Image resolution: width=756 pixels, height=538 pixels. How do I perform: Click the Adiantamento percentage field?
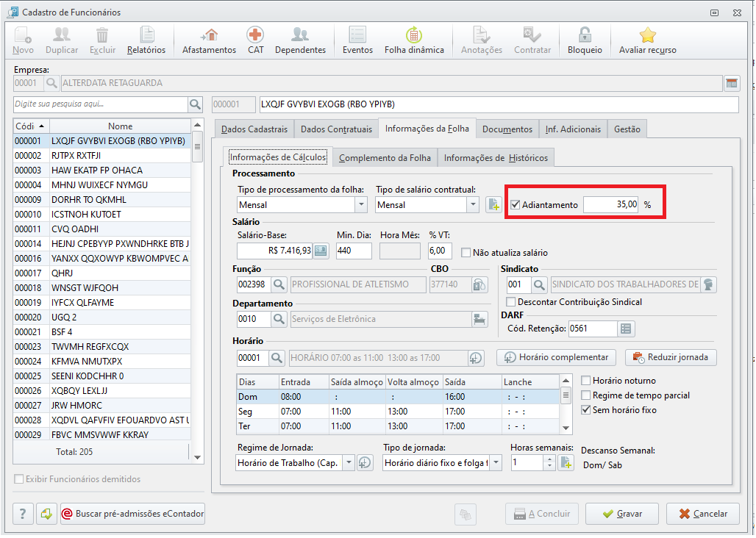coord(611,205)
